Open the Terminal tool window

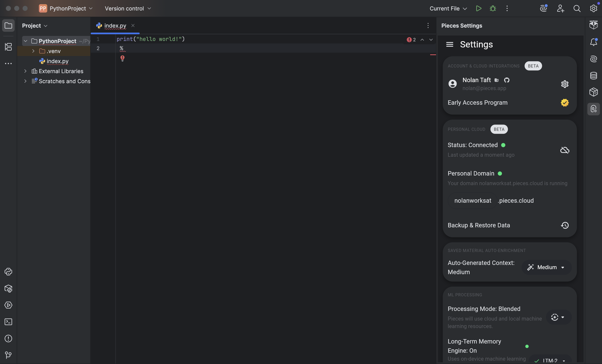point(8,322)
